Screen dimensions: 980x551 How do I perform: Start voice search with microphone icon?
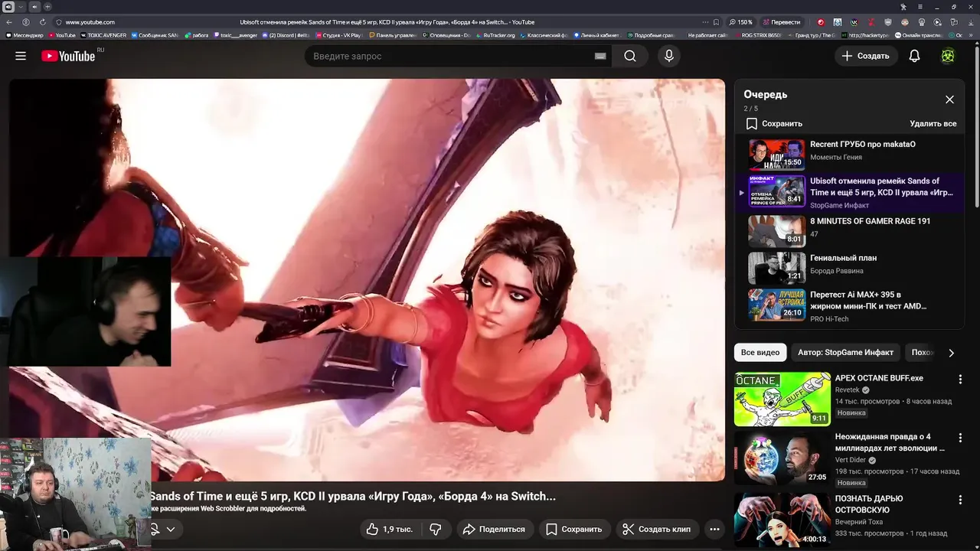669,56
